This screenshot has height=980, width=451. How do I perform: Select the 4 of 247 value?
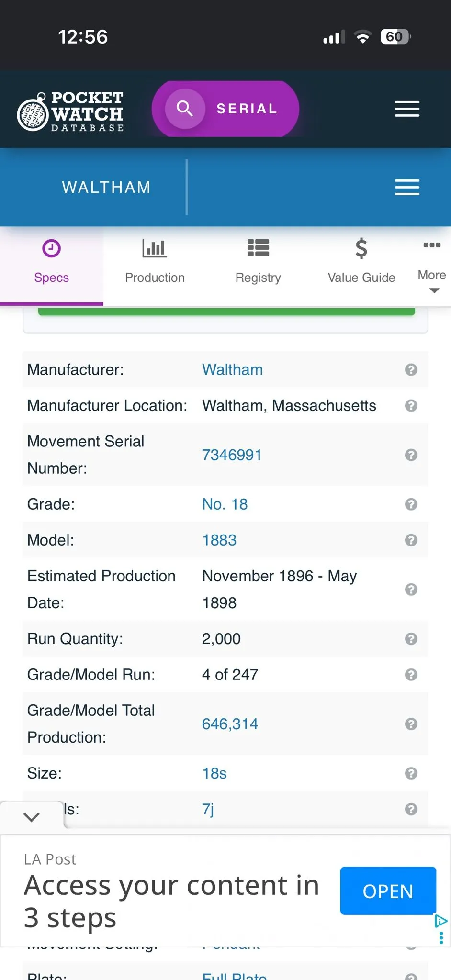click(230, 674)
